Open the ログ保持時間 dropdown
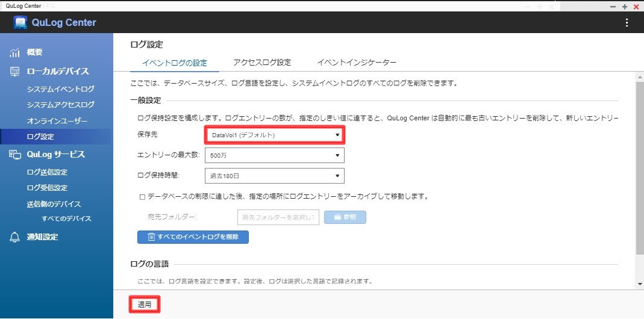Viewport: 644px width, 319px height. [274, 176]
